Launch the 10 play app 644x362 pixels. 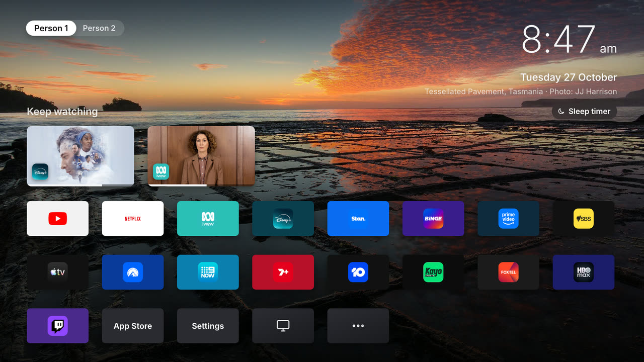point(358,272)
